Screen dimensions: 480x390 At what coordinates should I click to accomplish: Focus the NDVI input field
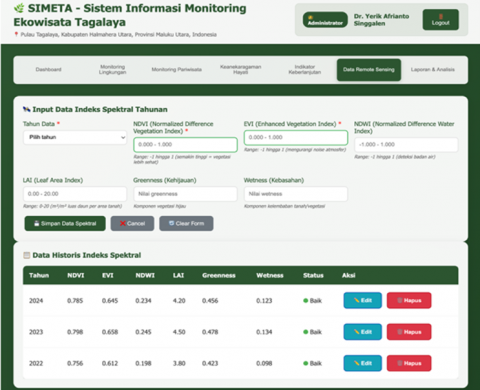point(185,145)
